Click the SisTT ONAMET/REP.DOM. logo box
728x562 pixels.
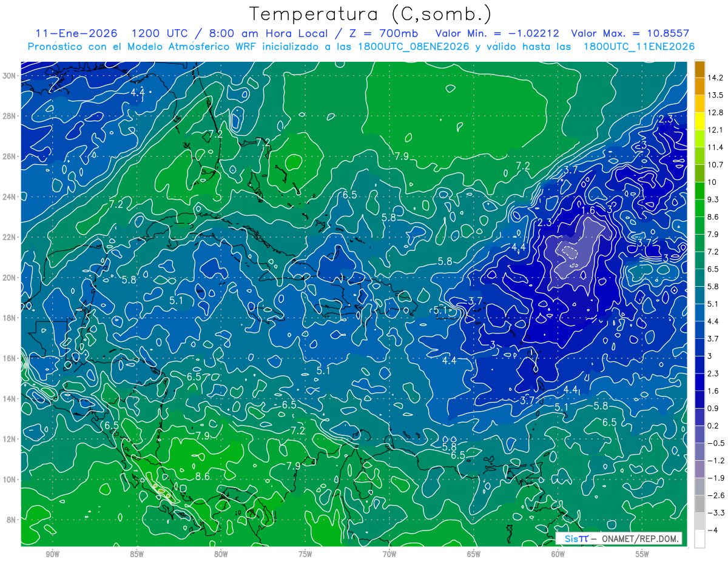tap(618, 539)
